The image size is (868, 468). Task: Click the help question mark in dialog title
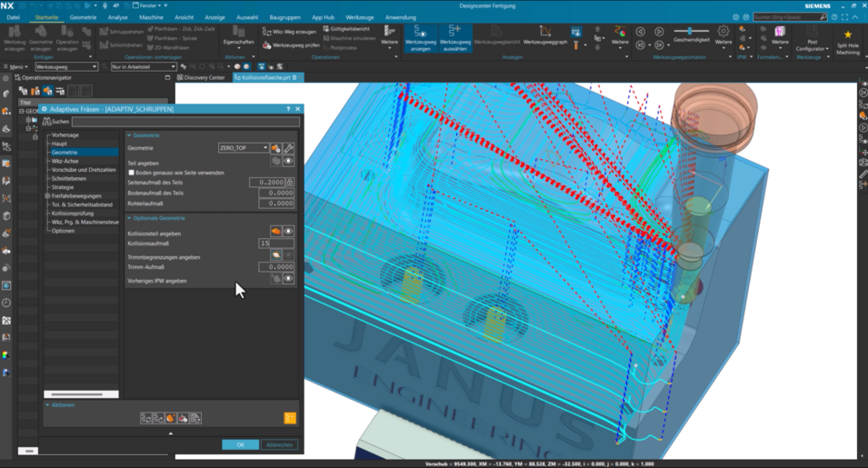pos(288,109)
